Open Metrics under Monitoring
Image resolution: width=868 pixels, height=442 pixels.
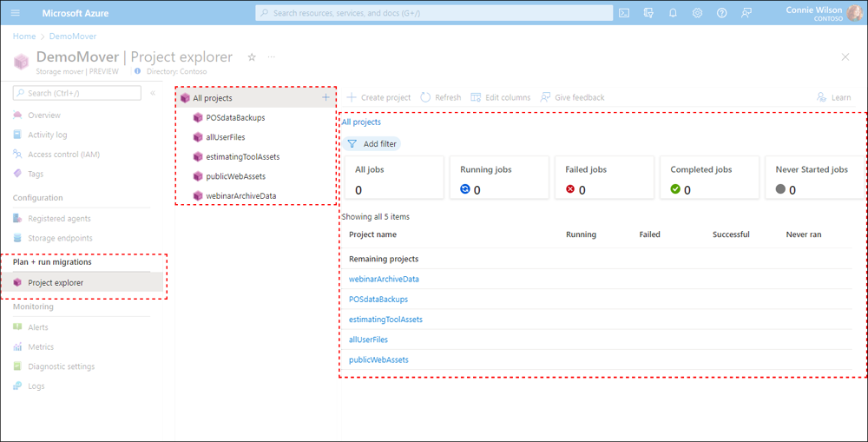tap(41, 346)
